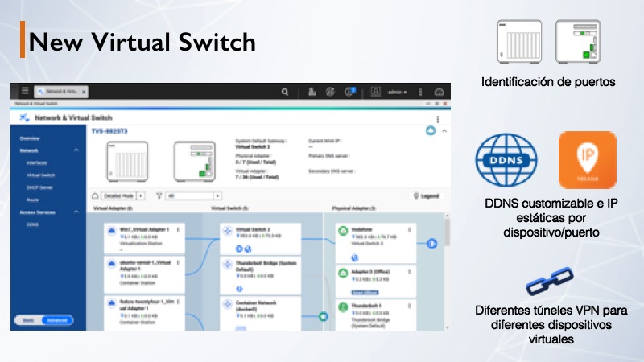Open Route in the sidebar

[33, 200]
